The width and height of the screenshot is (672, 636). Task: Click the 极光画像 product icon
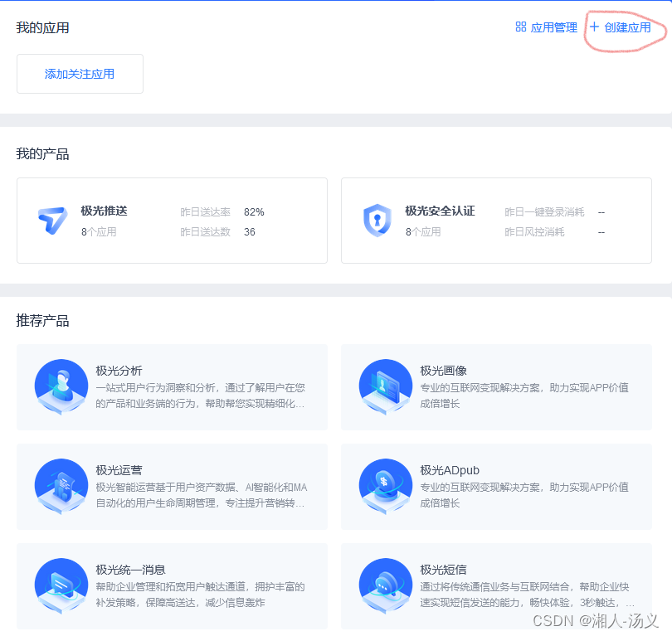point(386,386)
